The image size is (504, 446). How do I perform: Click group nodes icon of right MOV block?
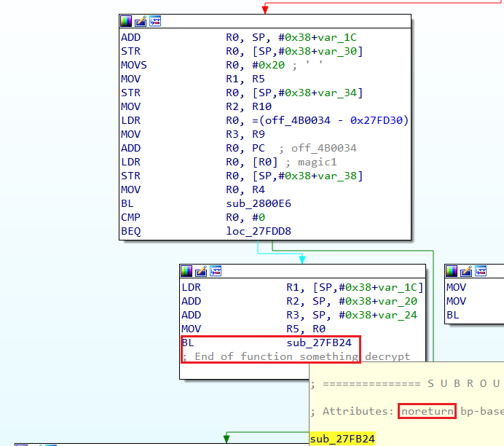(481, 271)
